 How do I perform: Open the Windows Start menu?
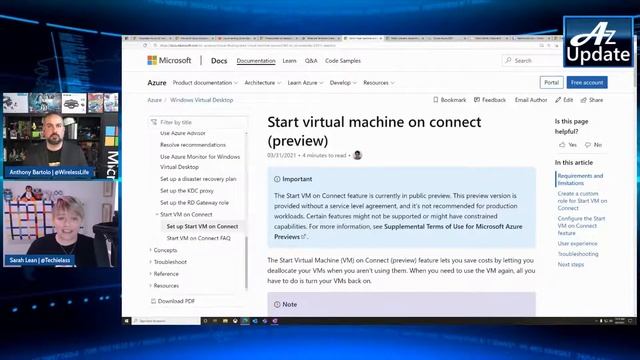click(127, 321)
